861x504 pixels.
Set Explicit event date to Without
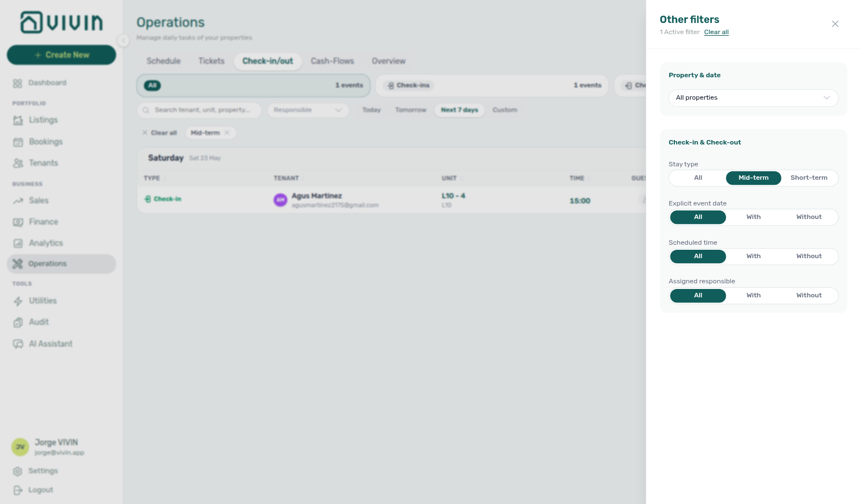click(x=809, y=217)
